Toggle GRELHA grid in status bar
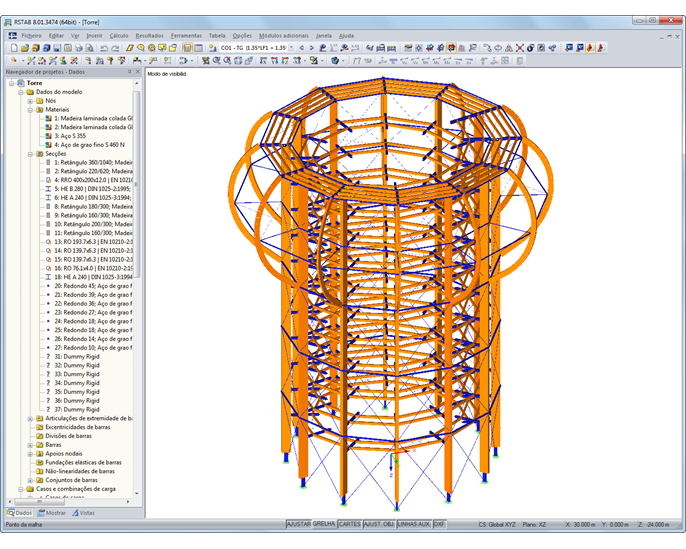The width and height of the screenshot is (686, 549). [324, 524]
